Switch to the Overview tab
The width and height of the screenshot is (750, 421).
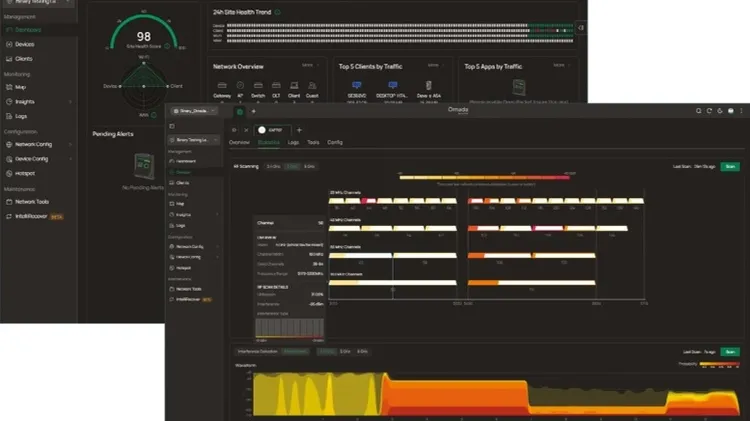(x=242, y=143)
